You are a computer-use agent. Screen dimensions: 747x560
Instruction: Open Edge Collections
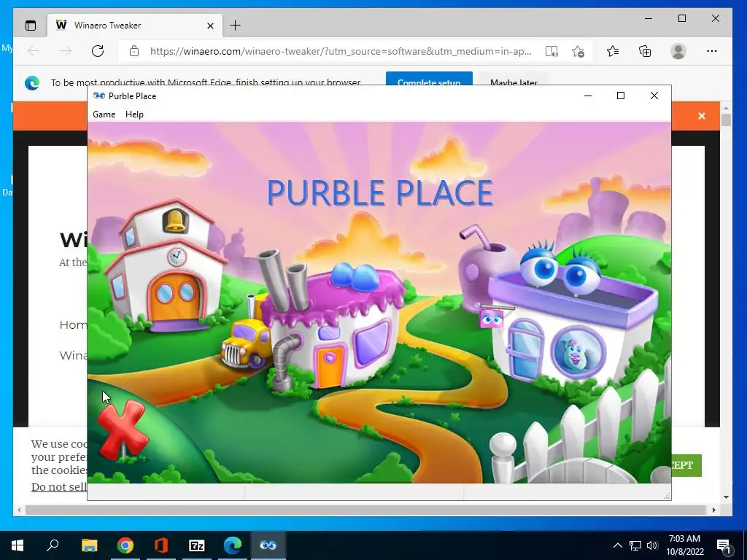click(x=645, y=51)
